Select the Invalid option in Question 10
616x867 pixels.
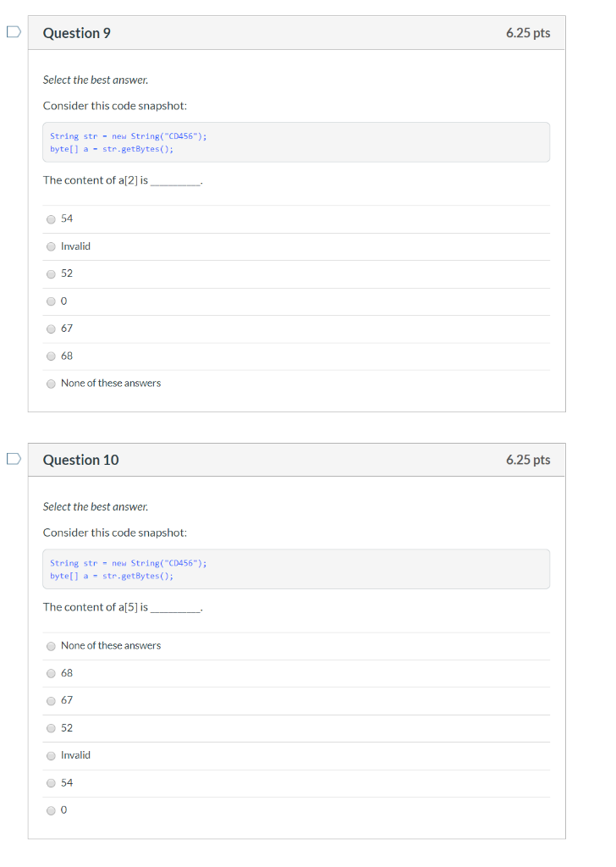[x=51, y=755]
